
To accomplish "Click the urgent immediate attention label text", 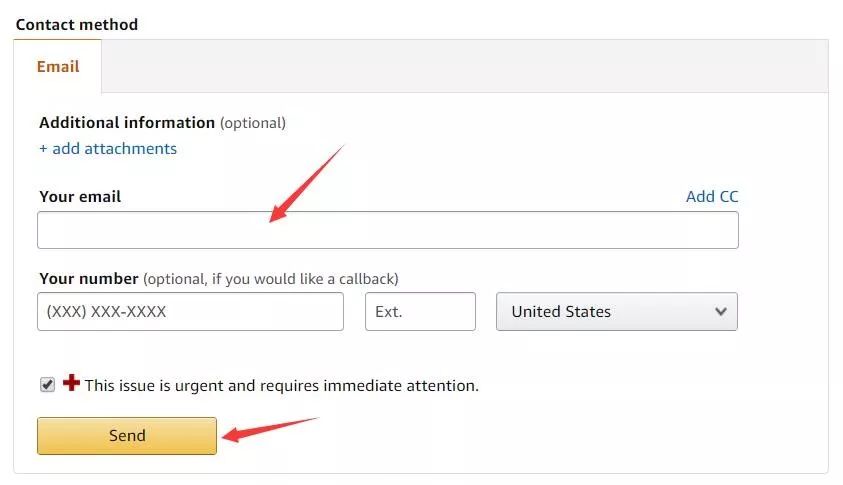I will tap(282, 386).
